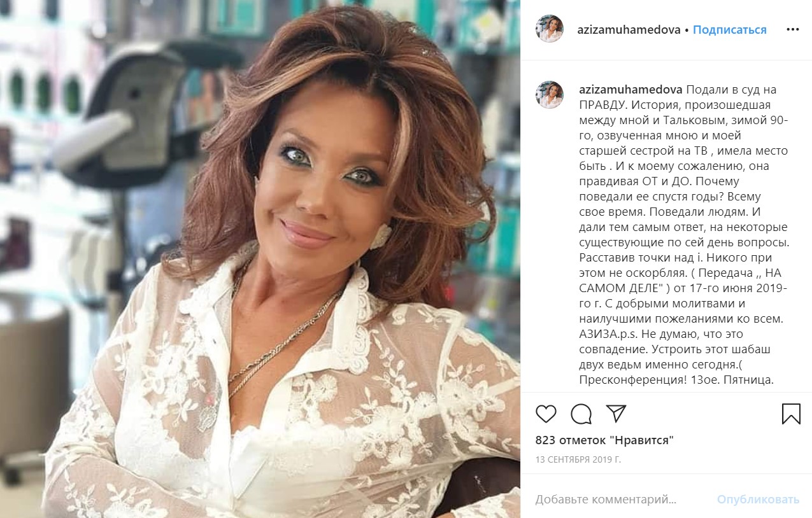Save the post with the bookmark icon

click(x=791, y=414)
